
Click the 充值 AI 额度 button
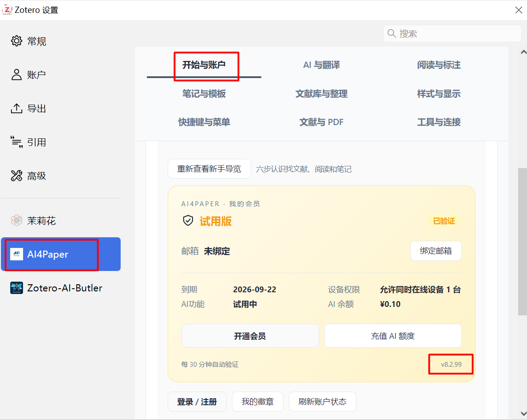click(393, 336)
